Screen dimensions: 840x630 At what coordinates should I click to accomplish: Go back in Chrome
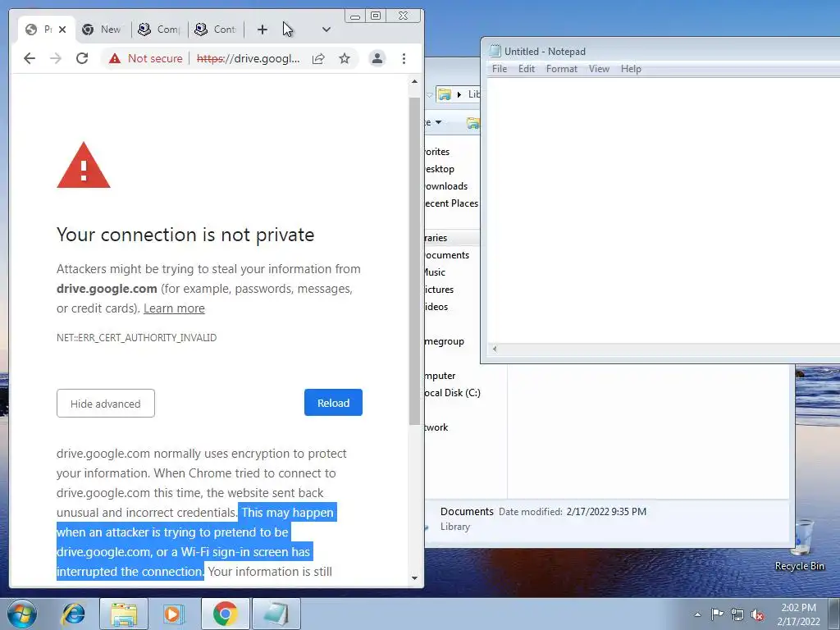point(30,58)
